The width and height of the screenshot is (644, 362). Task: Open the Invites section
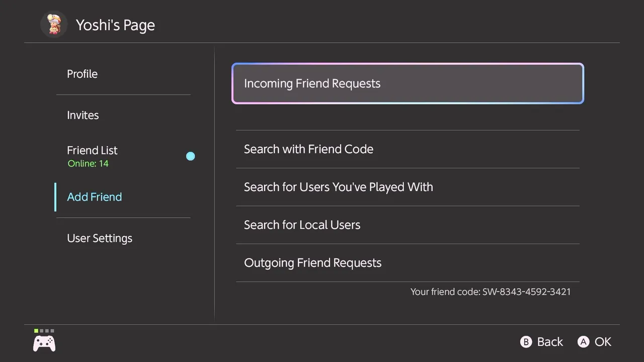(x=83, y=115)
